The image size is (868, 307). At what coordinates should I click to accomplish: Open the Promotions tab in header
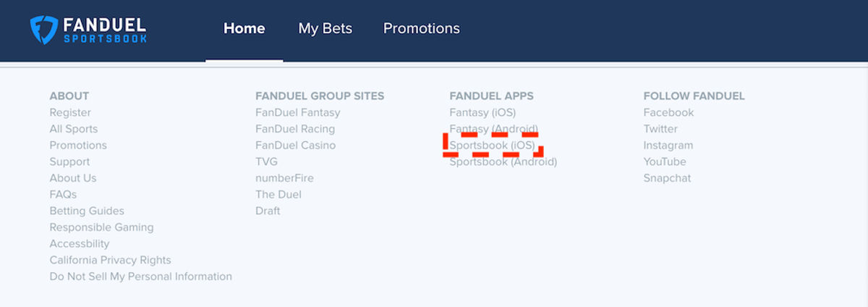point(422,29)
